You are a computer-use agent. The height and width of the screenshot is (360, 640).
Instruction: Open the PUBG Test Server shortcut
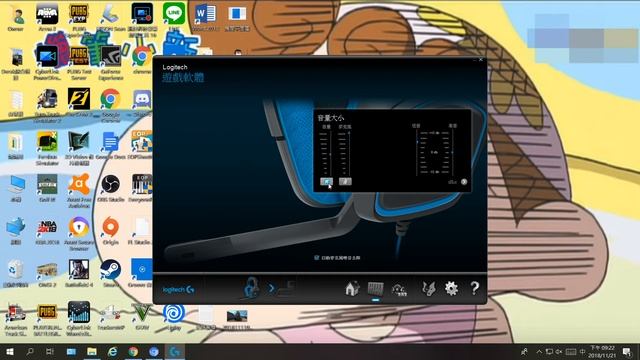click(79, 62)
